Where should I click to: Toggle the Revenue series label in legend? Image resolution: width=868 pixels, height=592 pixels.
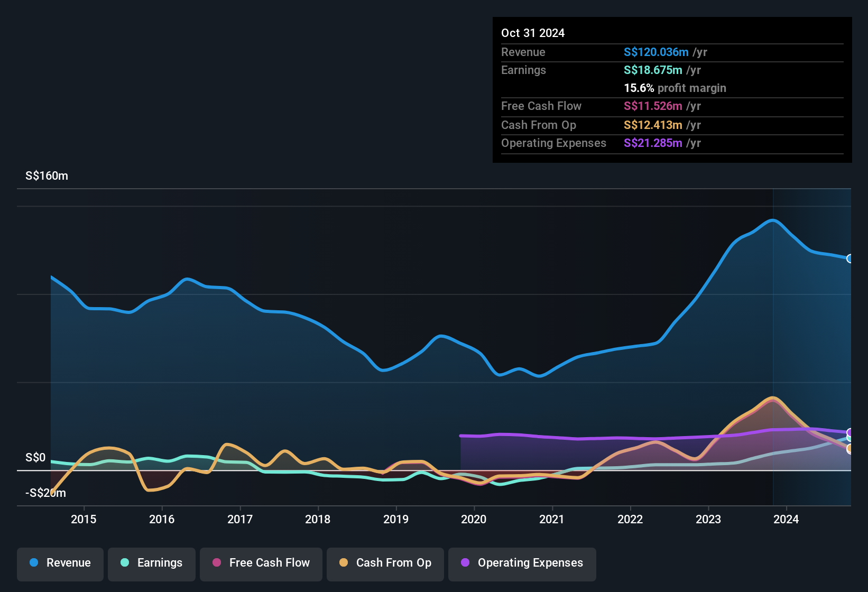[68, 563]
